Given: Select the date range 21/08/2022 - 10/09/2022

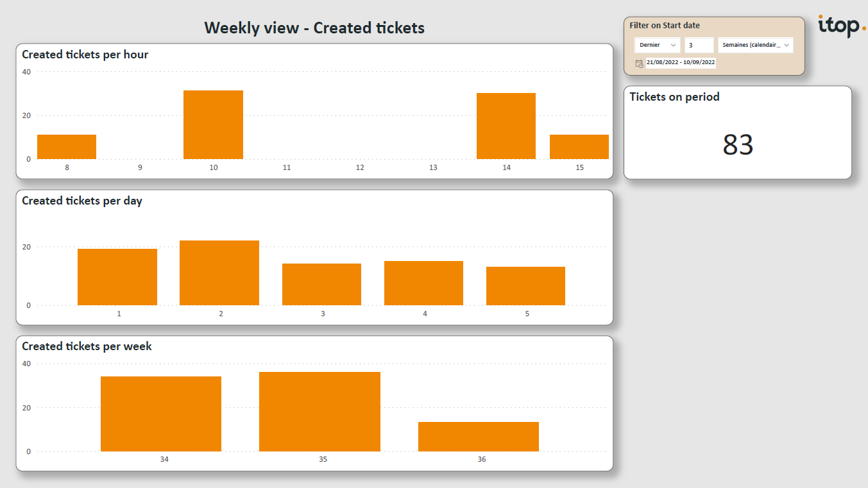Looking at the screenshot, I should pos(681,63).
